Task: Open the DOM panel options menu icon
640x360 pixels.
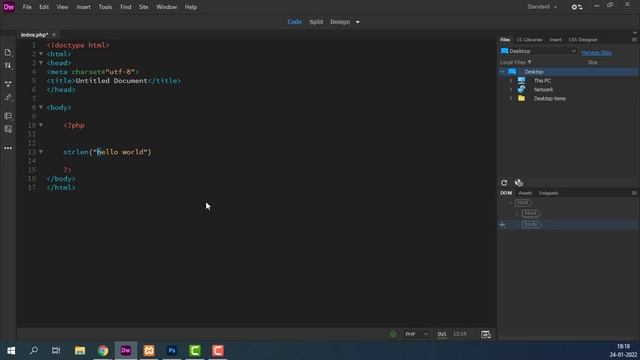Action: click(x=634, y=193)
